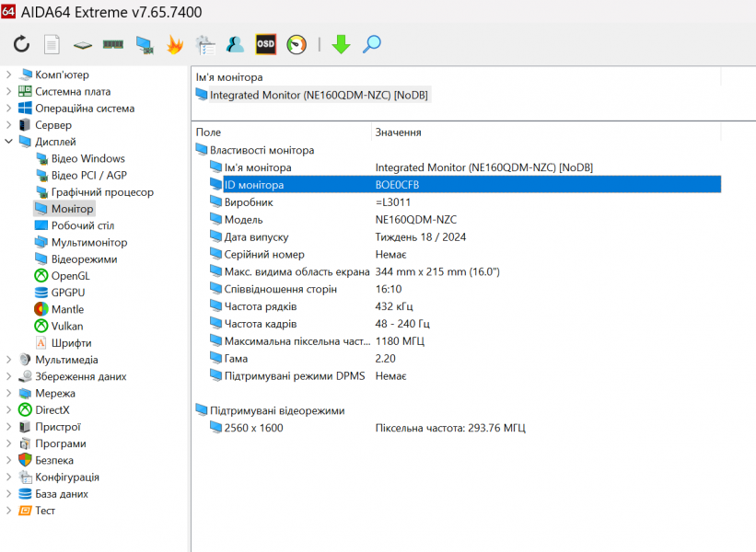Click the user account toolbar icon
Image resolution: width=756 pixels, height=552 pixels.
coord(236,44)
